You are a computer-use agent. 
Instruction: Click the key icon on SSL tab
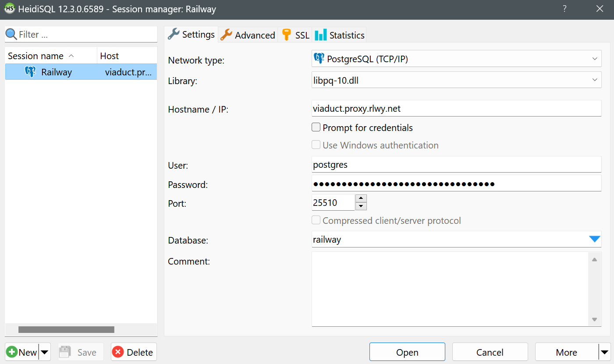coord(286,35)
